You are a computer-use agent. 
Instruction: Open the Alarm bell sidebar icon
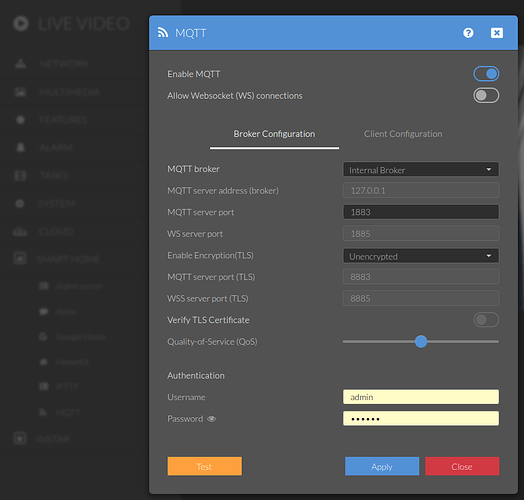(x=20, y=147)
